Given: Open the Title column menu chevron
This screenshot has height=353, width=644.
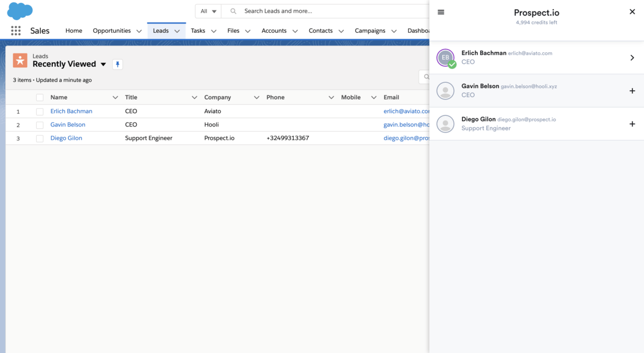Looking at the screenshot, I should point(194,97).
